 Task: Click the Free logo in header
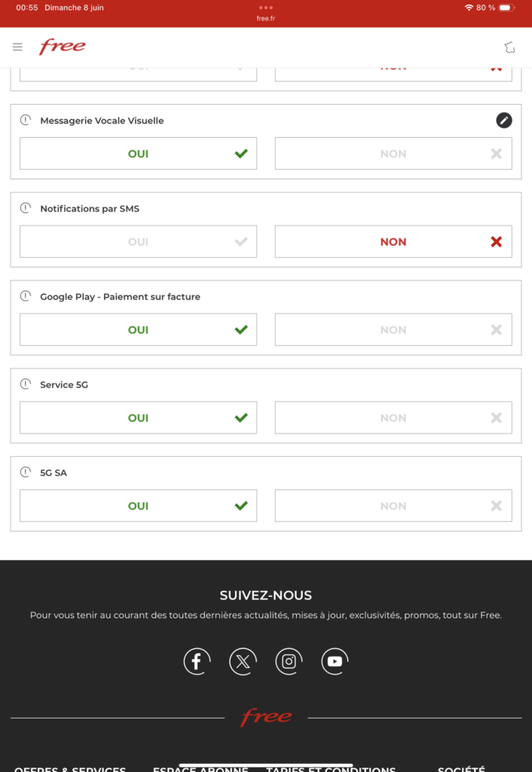pos(62,47)
